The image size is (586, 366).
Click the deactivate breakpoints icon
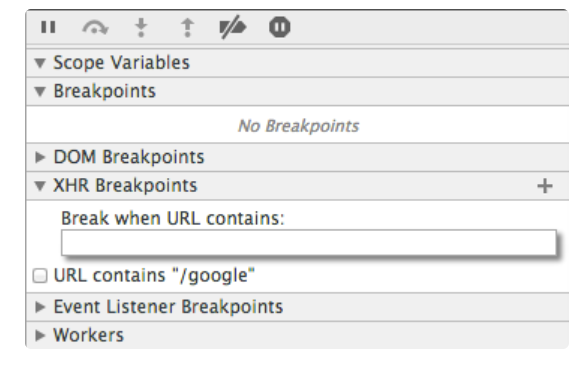[x=232, y=27]
